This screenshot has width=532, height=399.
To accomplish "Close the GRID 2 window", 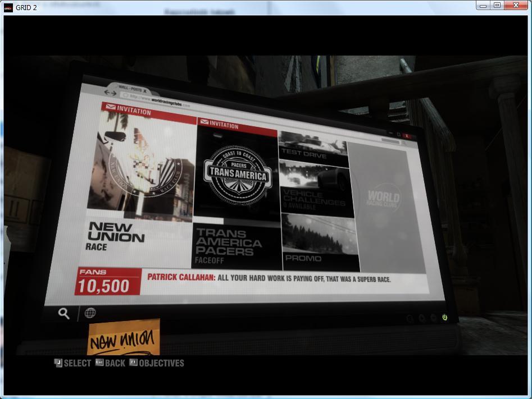I will pyautogui.click(x=516, y=5).
